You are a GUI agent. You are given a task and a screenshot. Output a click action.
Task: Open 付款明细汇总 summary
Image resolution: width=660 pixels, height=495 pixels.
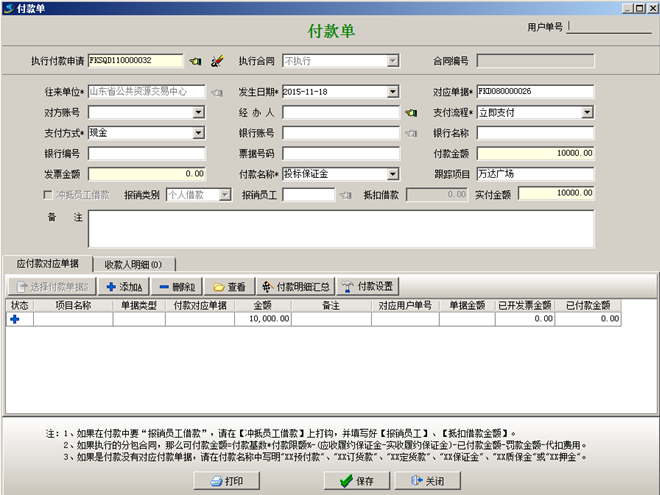click(x=295, y=287)
